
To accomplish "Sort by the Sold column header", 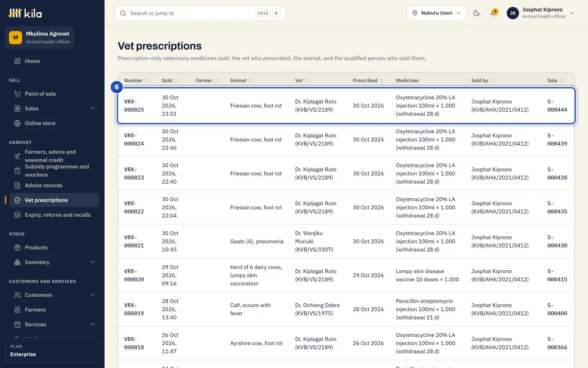I will coord(170,81).
